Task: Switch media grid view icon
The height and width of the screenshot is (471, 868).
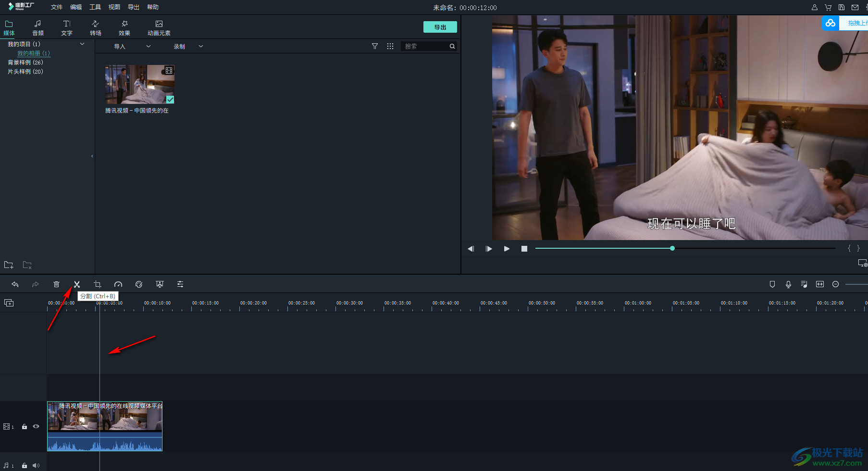Action: pos(390,46)
